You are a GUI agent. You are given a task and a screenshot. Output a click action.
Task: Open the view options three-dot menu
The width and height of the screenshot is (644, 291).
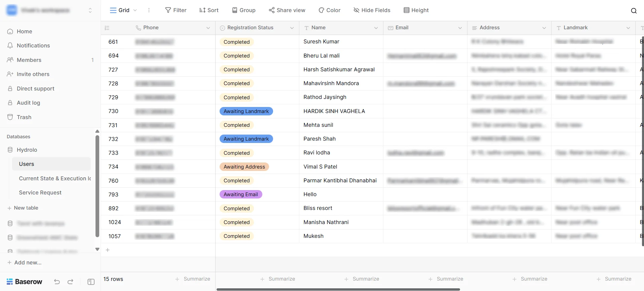(149, 10)
